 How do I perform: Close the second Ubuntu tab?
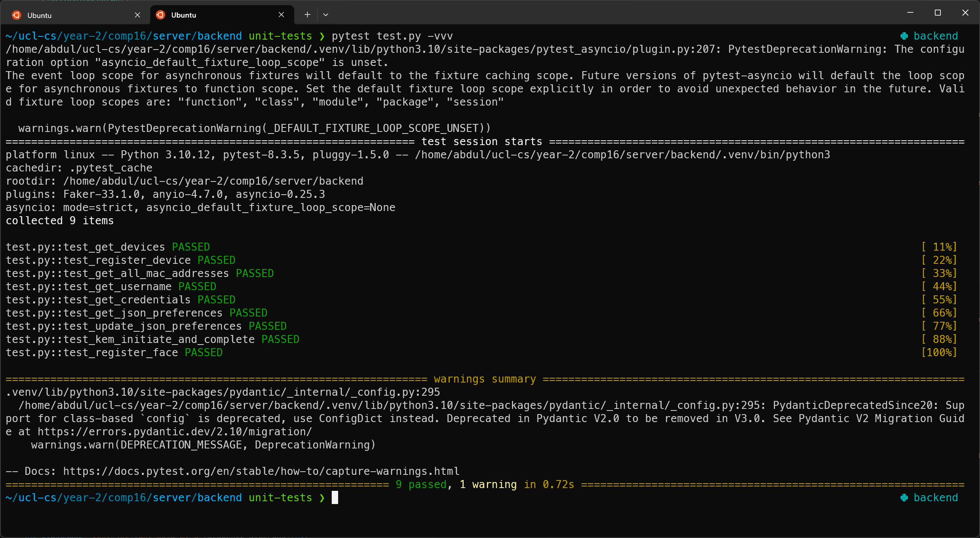(x=281, y=15)
